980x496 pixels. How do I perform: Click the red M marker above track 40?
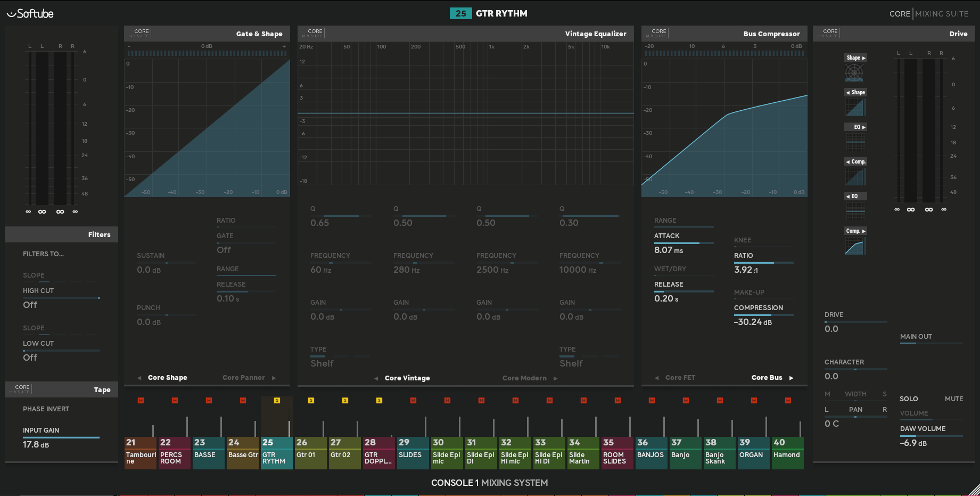point(788,400)
